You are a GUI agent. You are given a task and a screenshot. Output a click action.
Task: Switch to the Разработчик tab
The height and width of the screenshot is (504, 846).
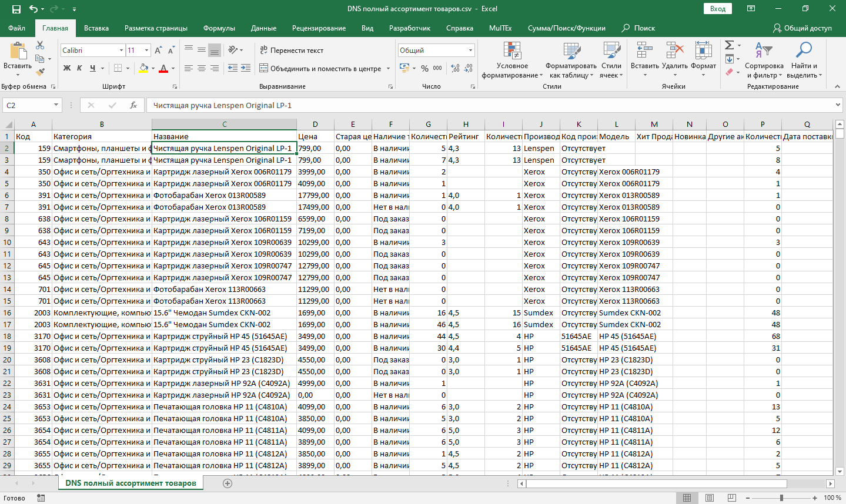410,28
